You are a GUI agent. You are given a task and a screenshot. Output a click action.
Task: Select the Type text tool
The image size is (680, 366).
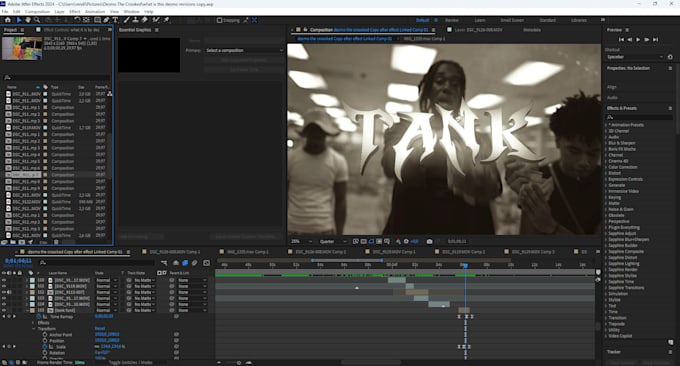tap(115, 20)
